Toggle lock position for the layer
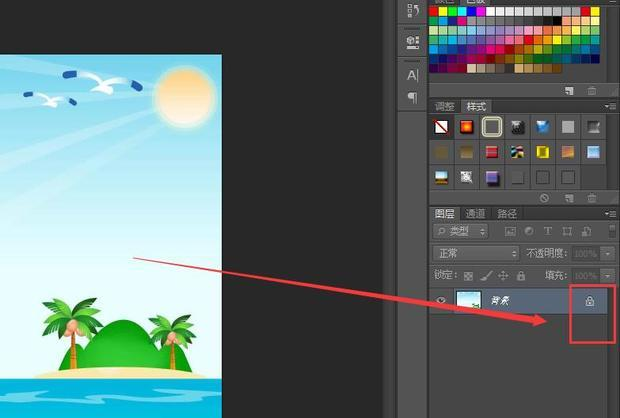This screenshot has height=418, width=620. tap(503, 275)
